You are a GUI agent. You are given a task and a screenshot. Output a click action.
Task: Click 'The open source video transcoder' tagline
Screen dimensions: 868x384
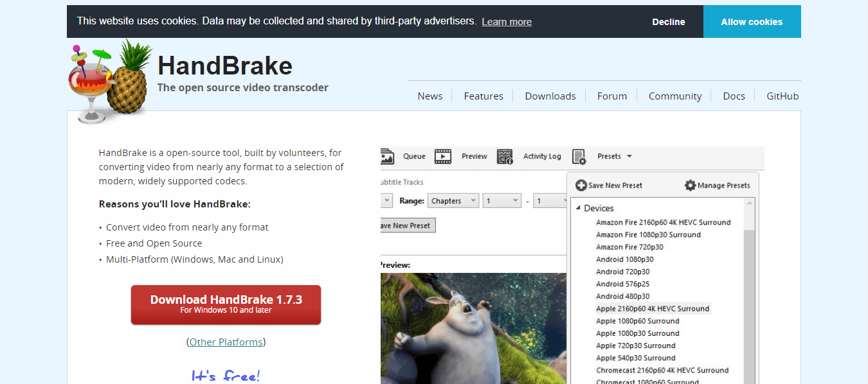tap(243, 88)
